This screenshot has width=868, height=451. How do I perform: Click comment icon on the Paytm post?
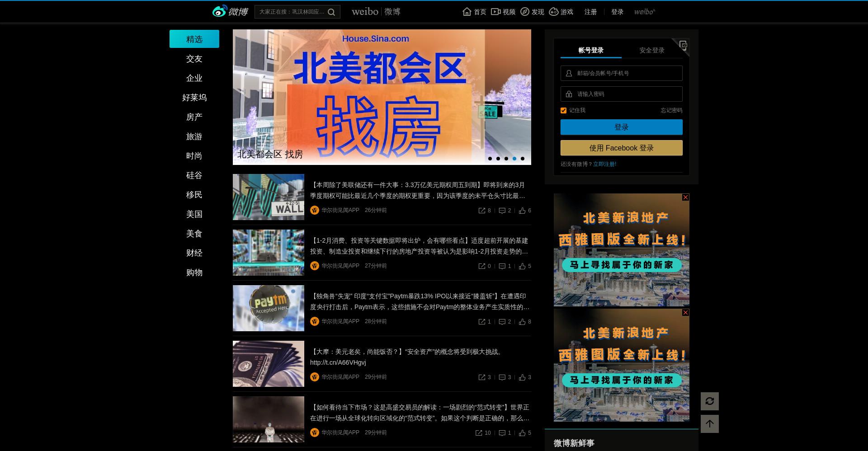[x=502, y=322]
